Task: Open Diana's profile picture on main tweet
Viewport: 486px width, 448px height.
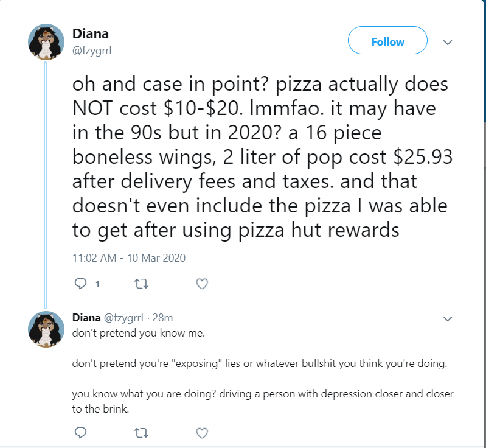Action: coord(46,42)
